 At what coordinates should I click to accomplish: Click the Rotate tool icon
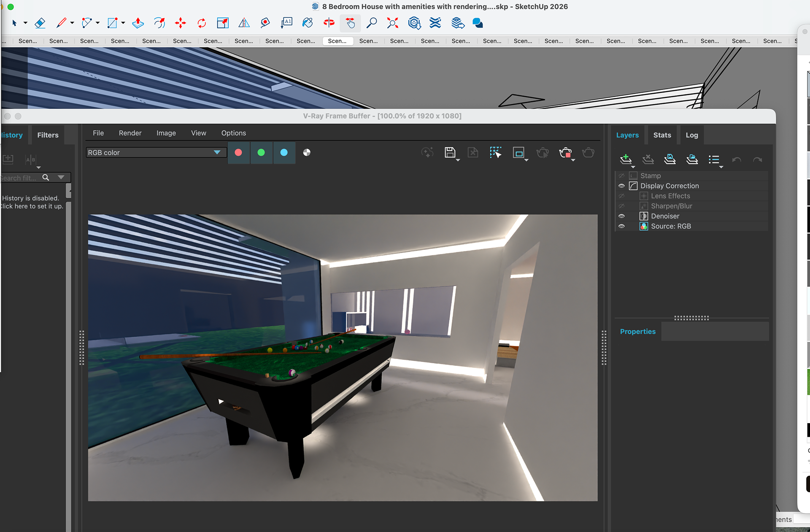202,23
